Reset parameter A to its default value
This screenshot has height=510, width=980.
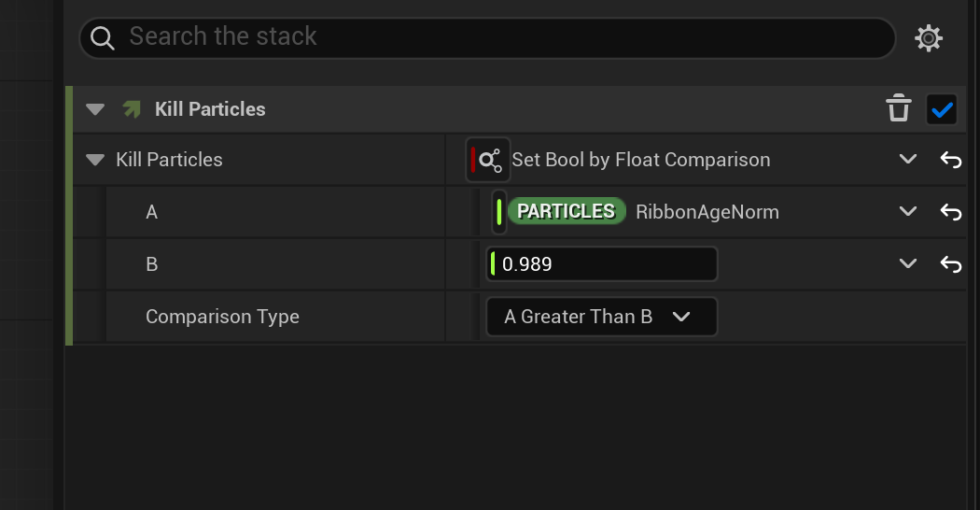tap(950, 212)
